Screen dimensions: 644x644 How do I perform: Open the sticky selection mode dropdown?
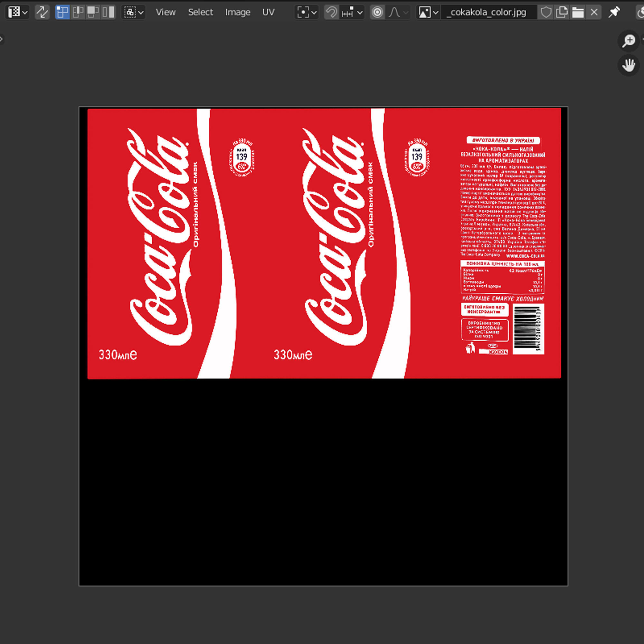click(133, 12)
